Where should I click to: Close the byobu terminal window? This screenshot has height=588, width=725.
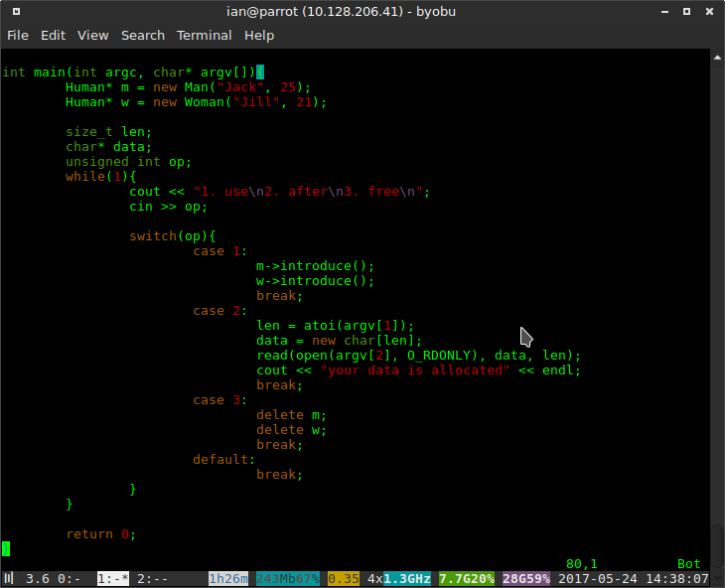[x=709, y=12]
